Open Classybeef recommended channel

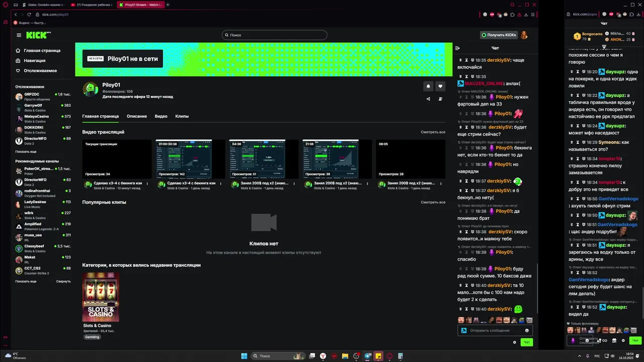tap(43, 248)
